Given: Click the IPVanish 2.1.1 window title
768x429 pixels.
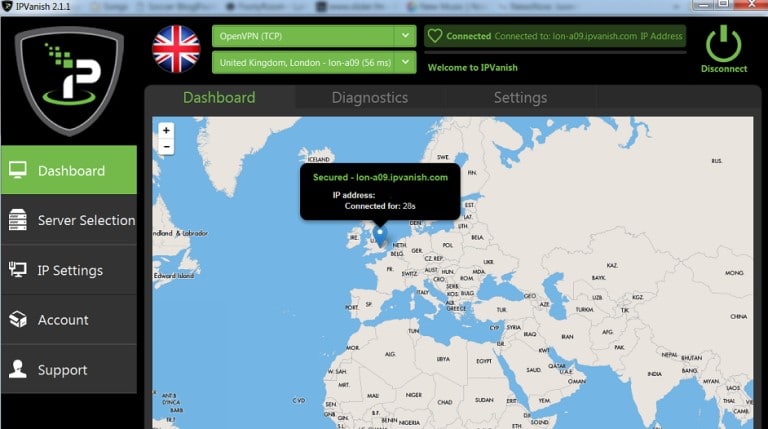Looking at the screenshot, I should pos(43,7).
